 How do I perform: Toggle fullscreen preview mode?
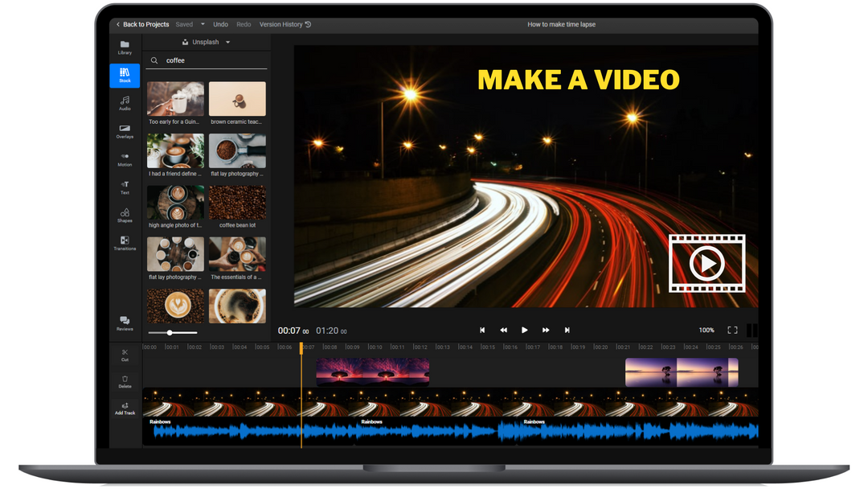tap(732, 330)
